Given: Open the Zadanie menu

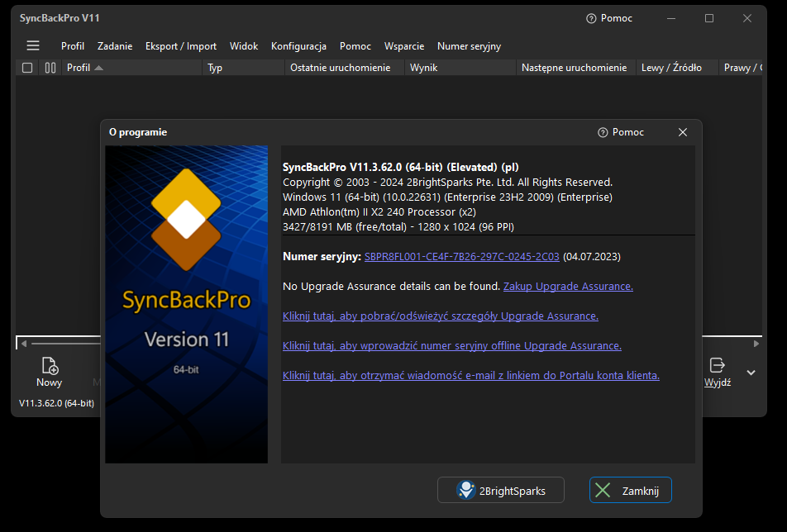Looking at the screenshot, I should point(115,46).
